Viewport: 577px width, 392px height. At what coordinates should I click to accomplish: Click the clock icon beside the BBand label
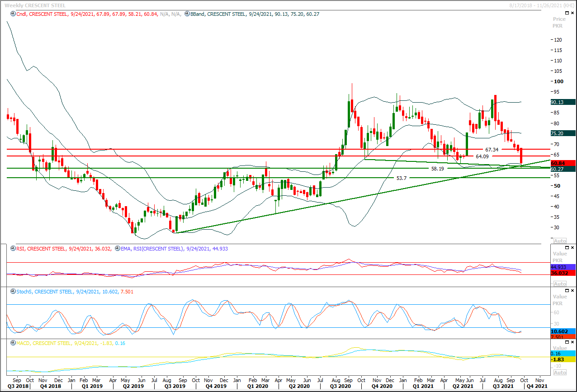pos(187,14)
